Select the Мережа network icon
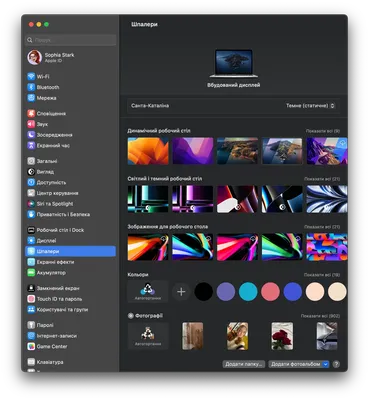 pos(31,98)
